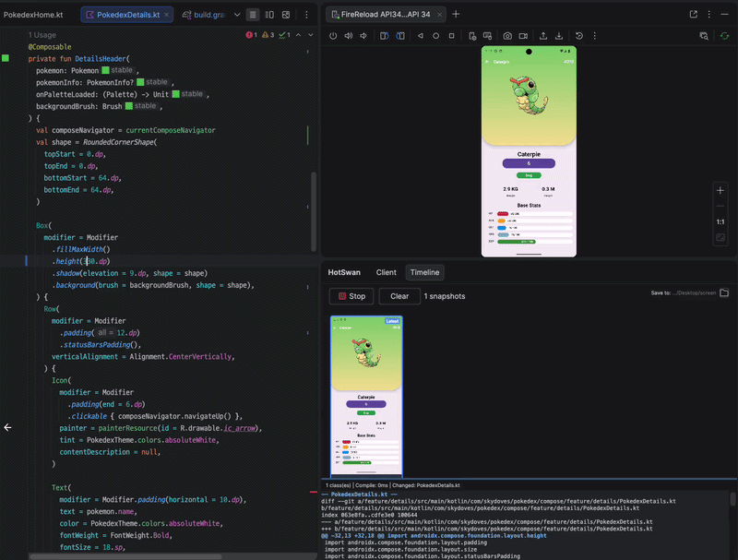Choose the Save-to folder icon
The image size is (738, 560).
(724, 292)
